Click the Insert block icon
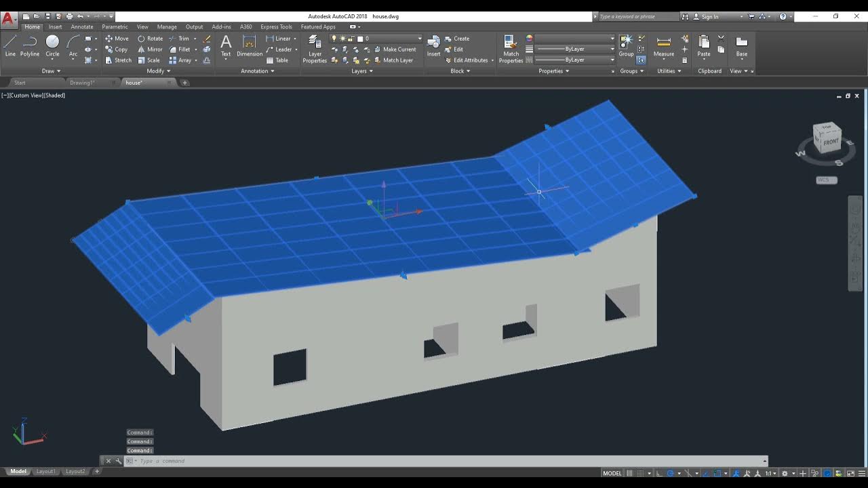 (x=433, y=46)
